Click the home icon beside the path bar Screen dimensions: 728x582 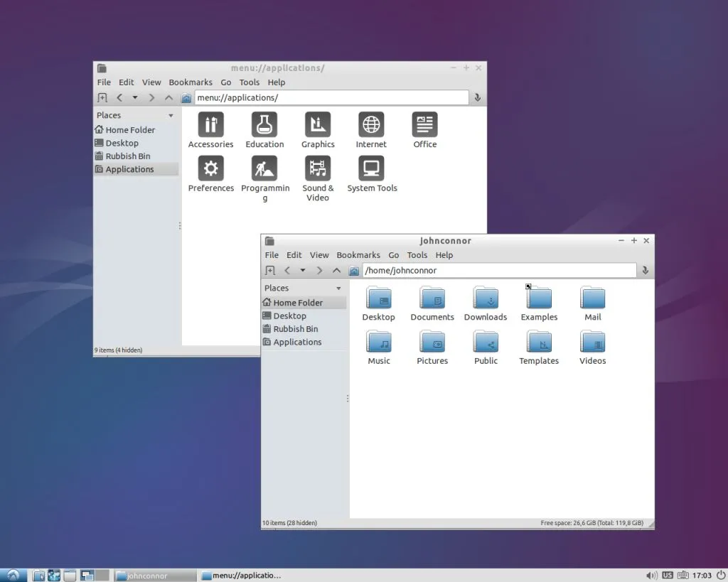pos(353,270)
